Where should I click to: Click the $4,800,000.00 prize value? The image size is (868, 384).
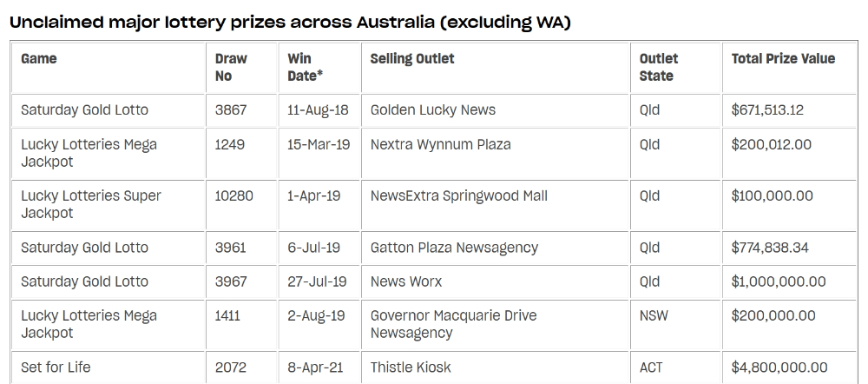click(x=779, y=367)
